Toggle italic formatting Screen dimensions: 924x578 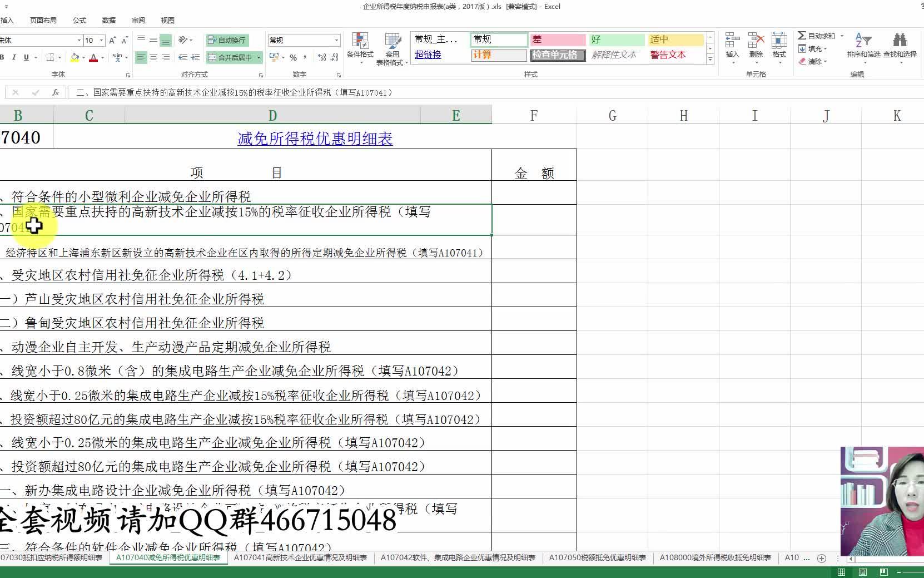coord(14,57)
